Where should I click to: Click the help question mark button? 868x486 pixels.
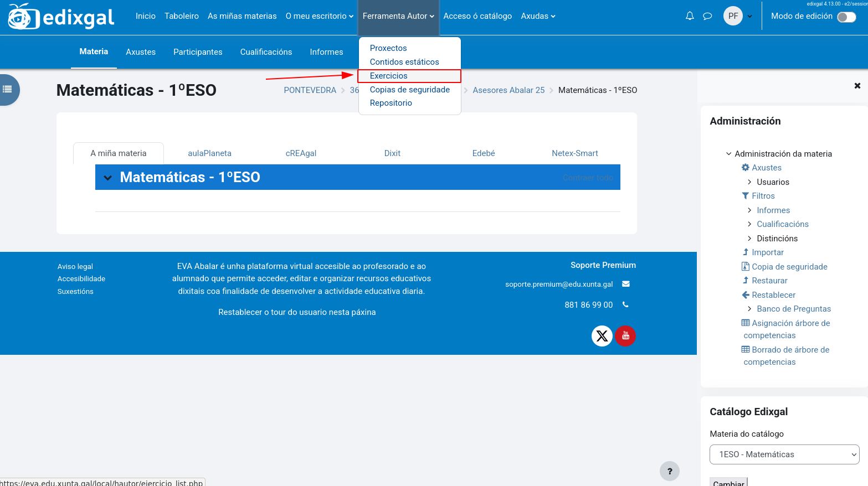click(669, 471)
